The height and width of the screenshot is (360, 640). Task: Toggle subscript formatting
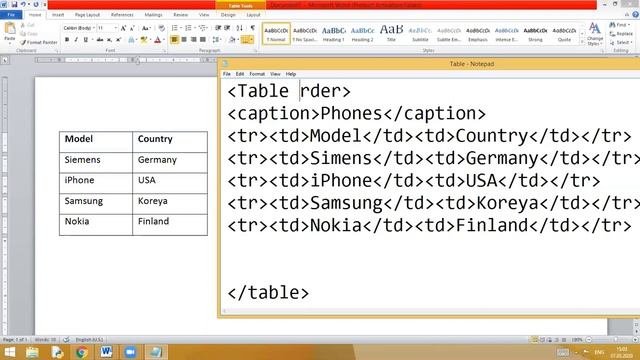pos(109,40)
